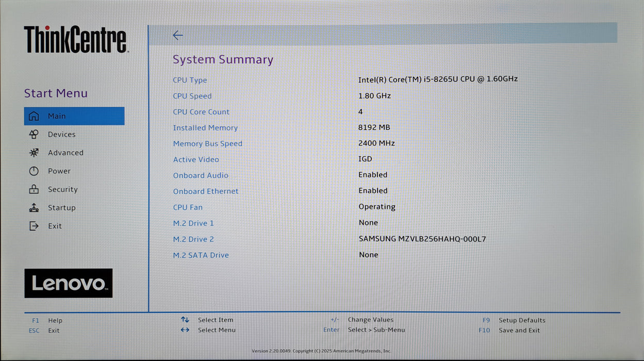Select the Onboard Audio label

(x=201, y=175)
